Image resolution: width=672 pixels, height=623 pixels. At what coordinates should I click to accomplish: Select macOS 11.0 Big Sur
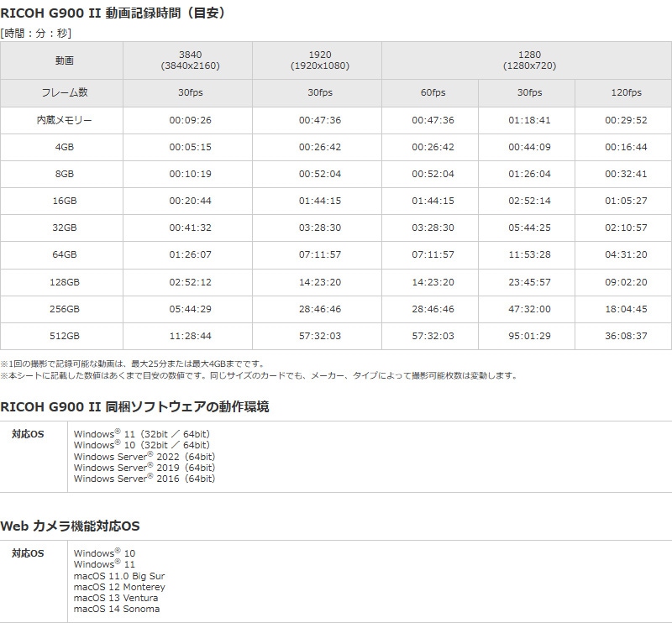click(x=119, y=576)
